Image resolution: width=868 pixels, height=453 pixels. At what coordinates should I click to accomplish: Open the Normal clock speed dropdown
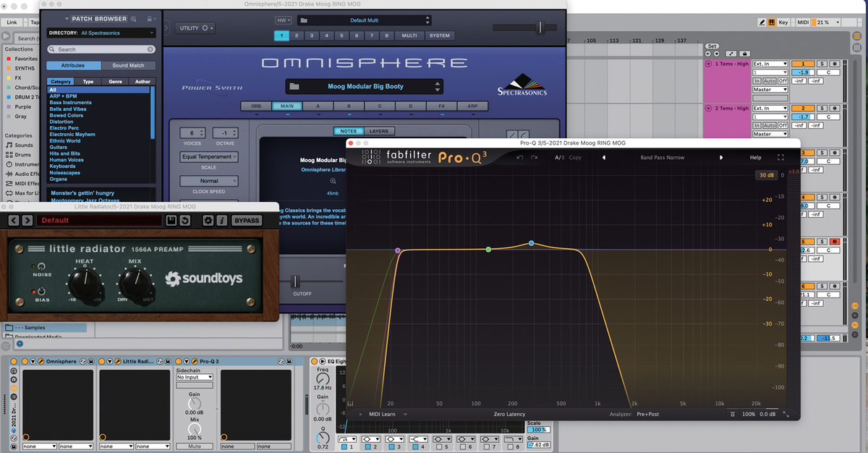pos(209,181)
